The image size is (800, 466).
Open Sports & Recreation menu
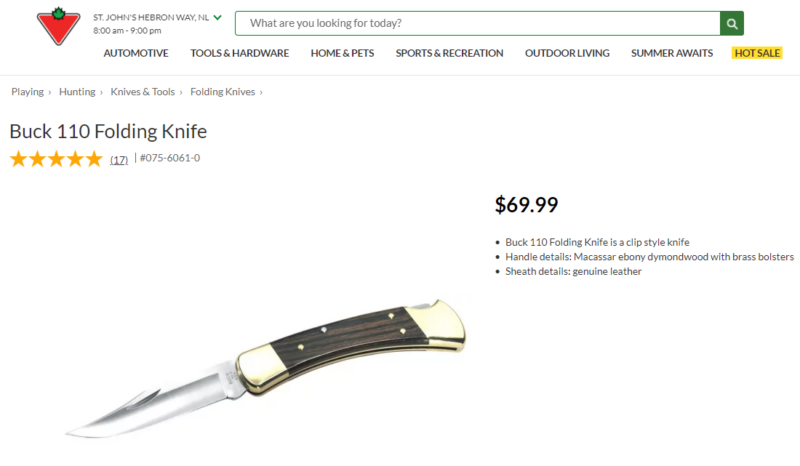tap(449, 53)
